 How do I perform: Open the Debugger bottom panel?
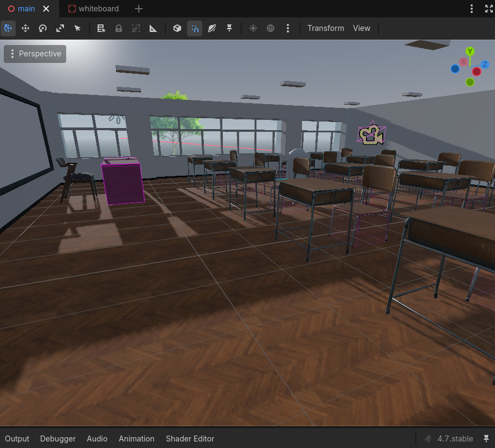point(58,439)
